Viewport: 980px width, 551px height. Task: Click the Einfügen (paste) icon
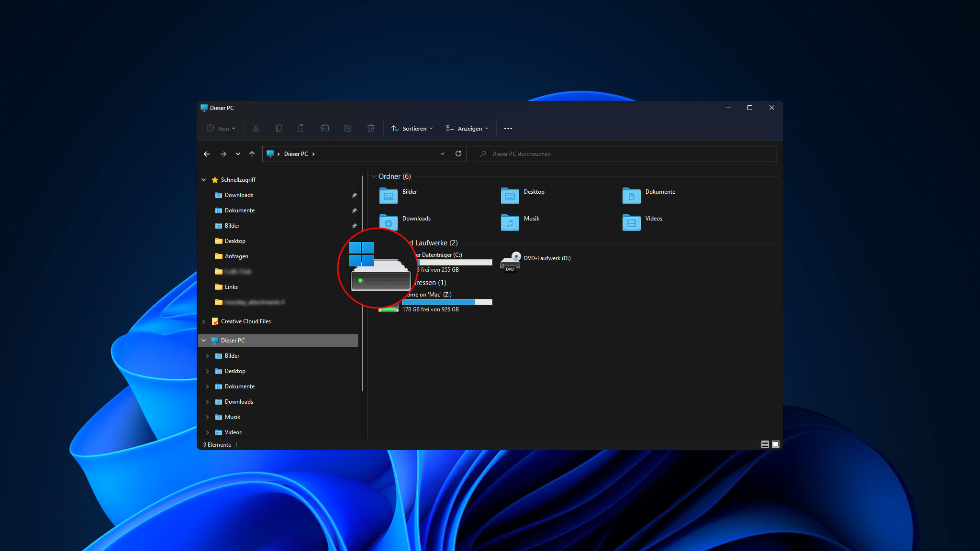pos(302,128)
